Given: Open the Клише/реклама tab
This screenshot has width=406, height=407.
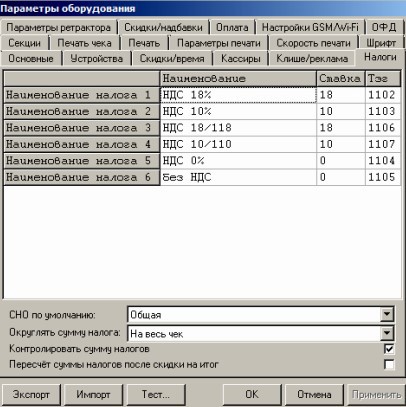Looking at the screenshot, I should coord(312,59).
